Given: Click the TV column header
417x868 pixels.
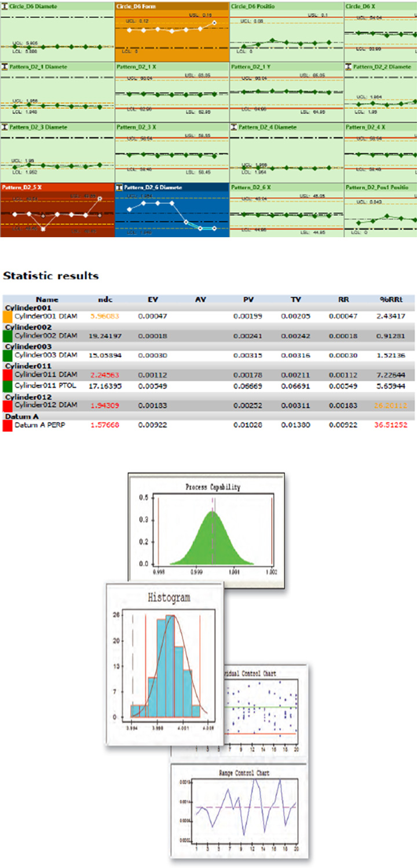Looking at the screenshot, I should click(295, 300).
